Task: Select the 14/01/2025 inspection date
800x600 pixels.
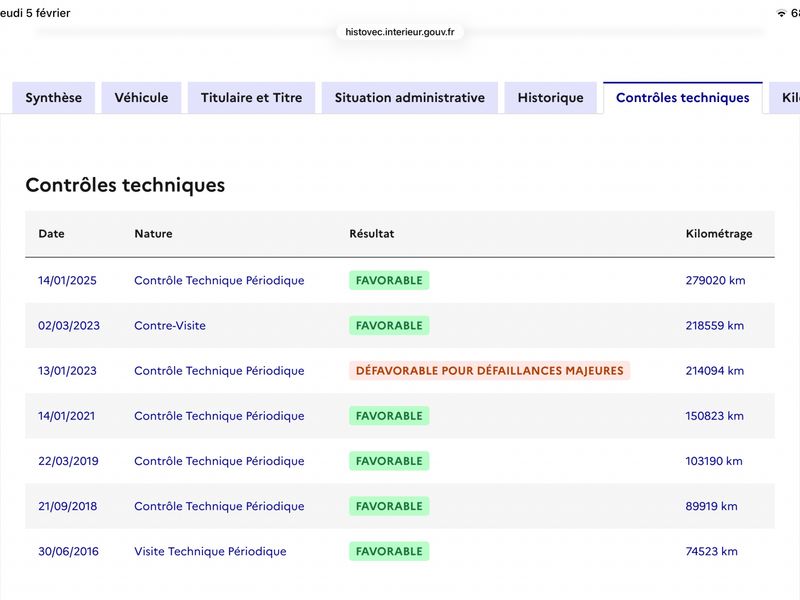Action: (x=67, y=281)
